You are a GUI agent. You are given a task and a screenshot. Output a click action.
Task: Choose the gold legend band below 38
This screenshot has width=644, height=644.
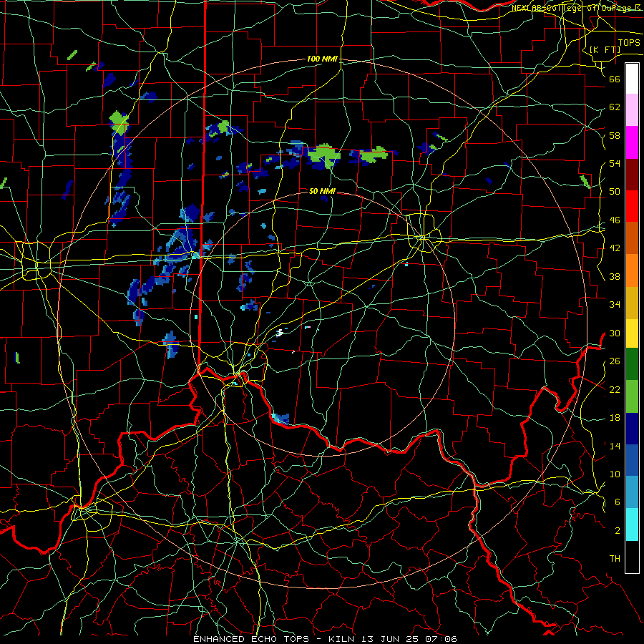(632, 303)
